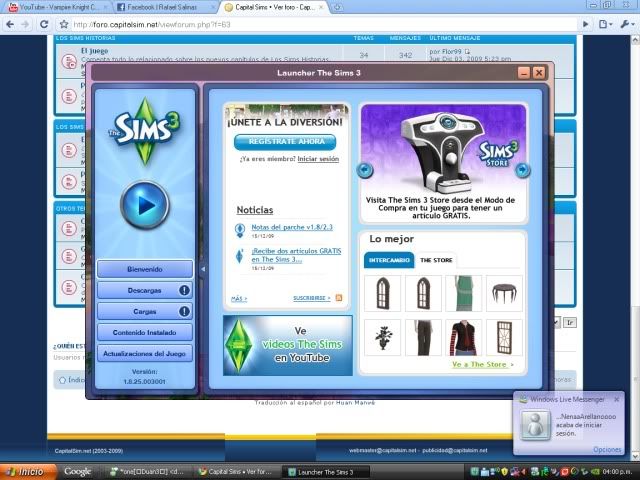This screenshot has height=480, width=640.
Task: Show next store promotion with right arrow
Action: 522,170
